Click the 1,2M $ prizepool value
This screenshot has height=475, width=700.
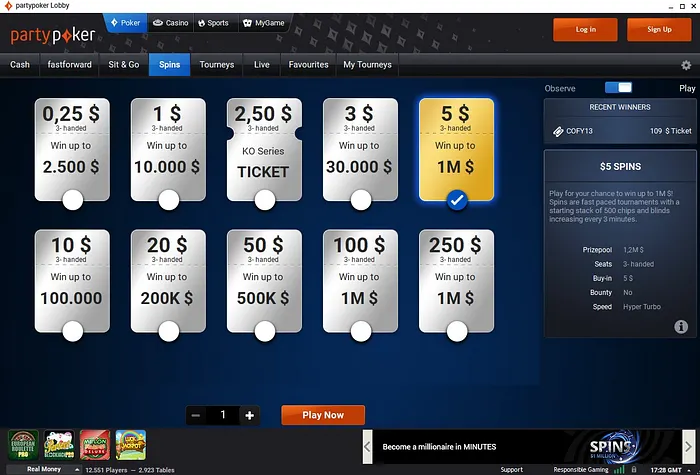tap(633, 250)
